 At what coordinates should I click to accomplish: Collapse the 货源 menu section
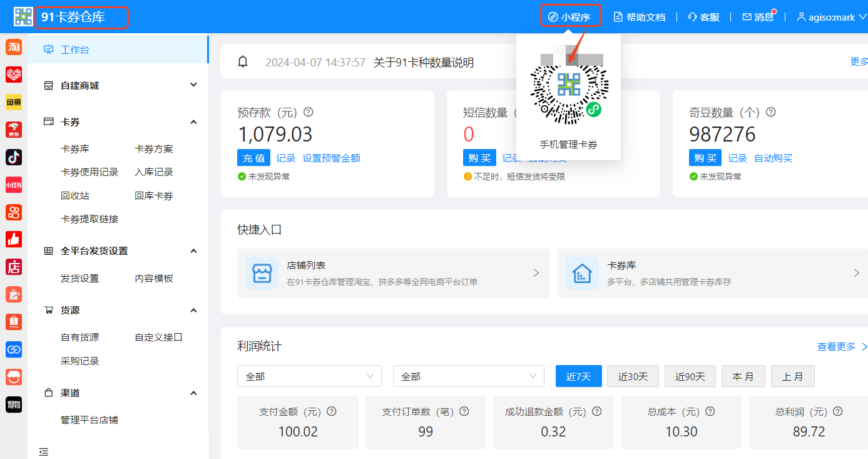click(193, 310)
